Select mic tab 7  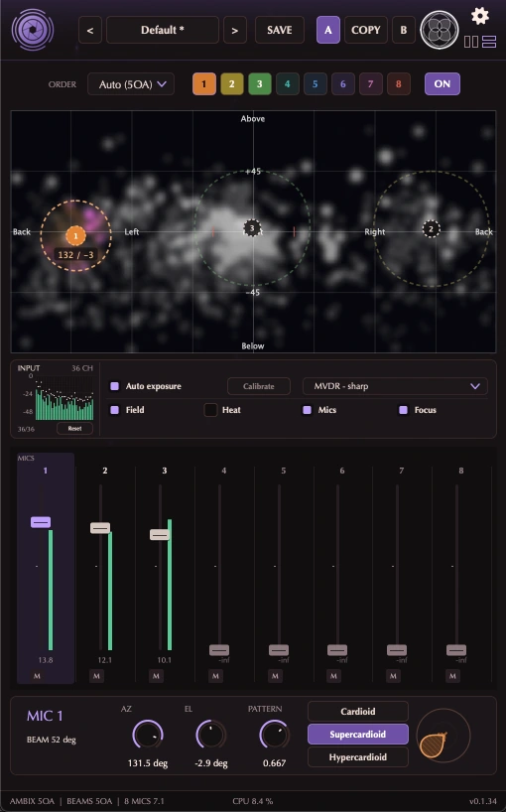click(370, 84)
